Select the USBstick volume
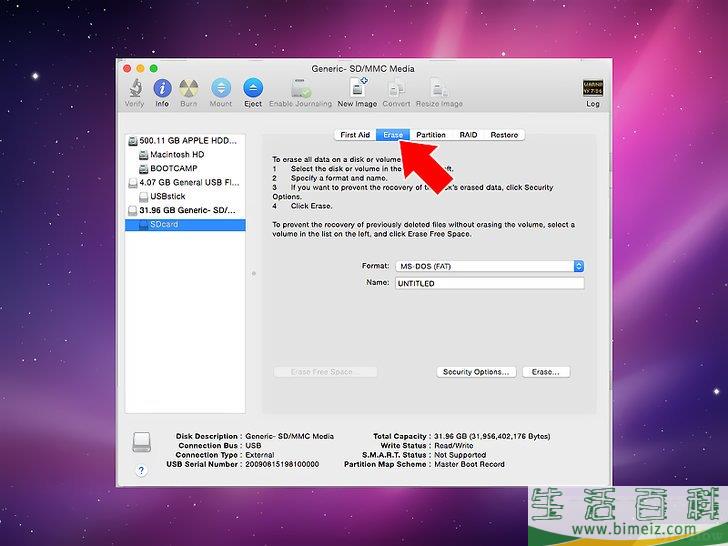This screenshot has height=546, width=728. (185, 196)
